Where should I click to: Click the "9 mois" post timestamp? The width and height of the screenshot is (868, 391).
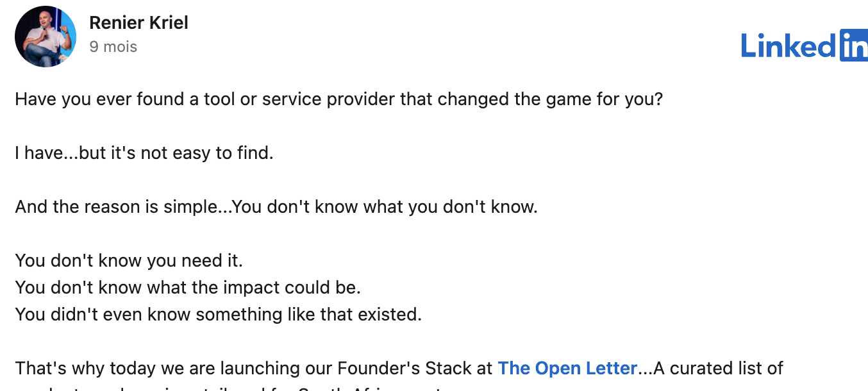pyautogui.click(x=113, y=47)
